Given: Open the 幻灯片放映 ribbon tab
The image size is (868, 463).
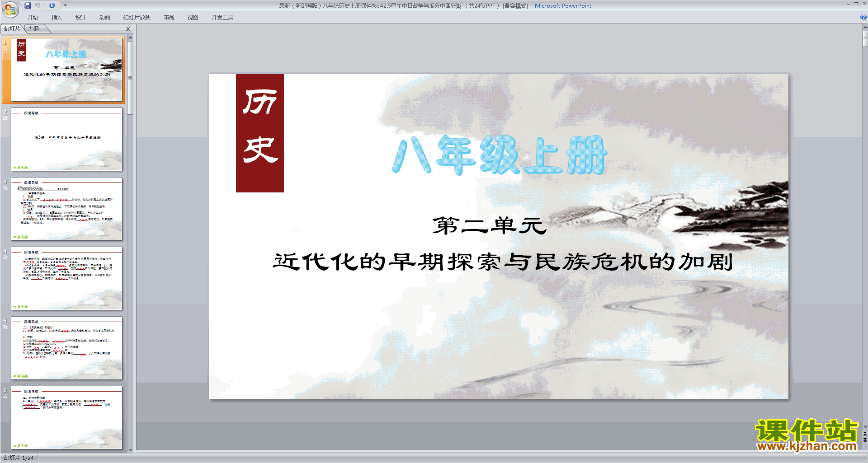Looking at the screenshot, I should tap(137, 17).
